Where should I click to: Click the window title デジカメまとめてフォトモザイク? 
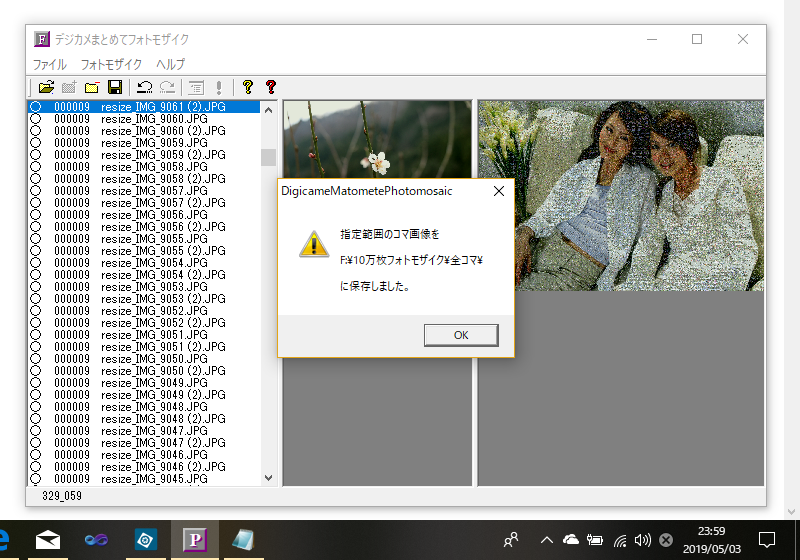tap(122, 39)
